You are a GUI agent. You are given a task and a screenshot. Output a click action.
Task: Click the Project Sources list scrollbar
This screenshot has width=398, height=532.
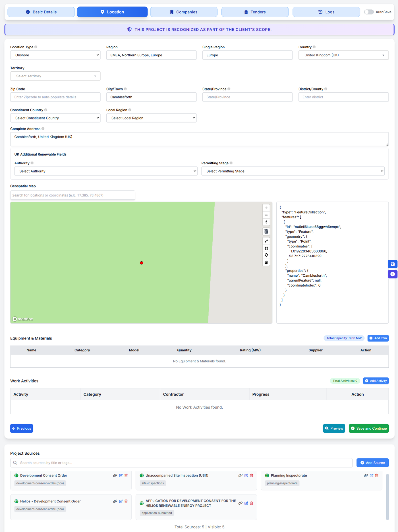click(x=387, y=497)
